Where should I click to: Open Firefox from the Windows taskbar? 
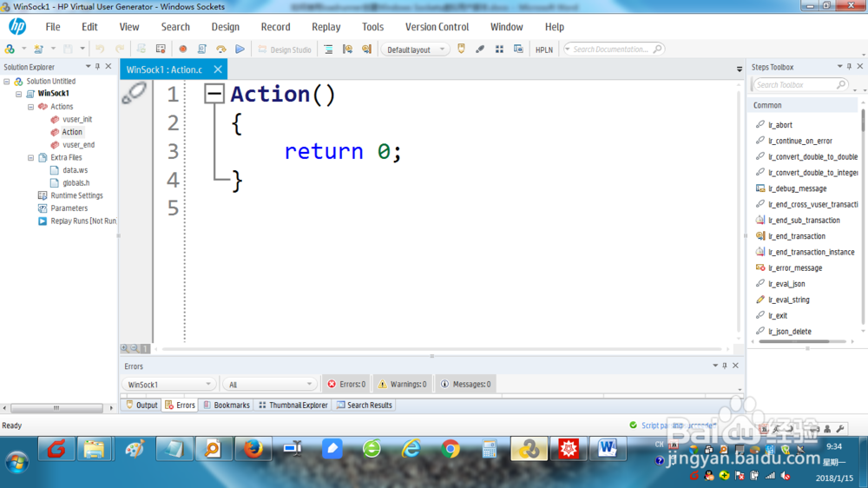click(x=253, y=449)
